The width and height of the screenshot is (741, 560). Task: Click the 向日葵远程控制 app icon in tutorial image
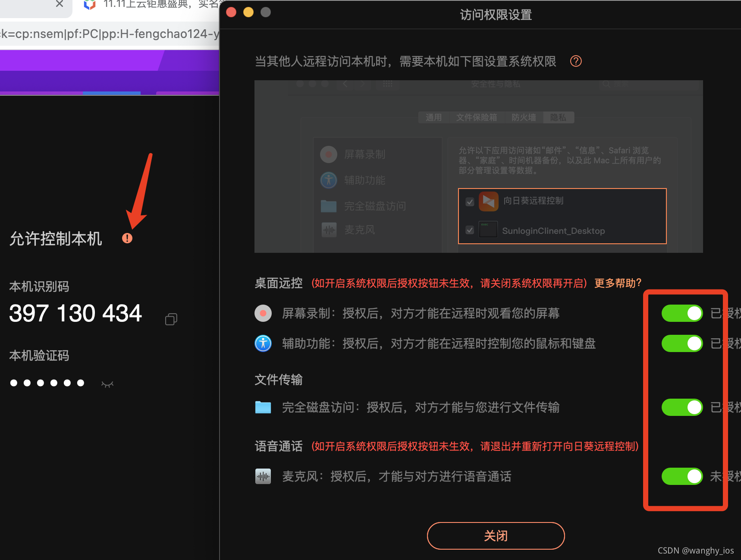(489, 201)
